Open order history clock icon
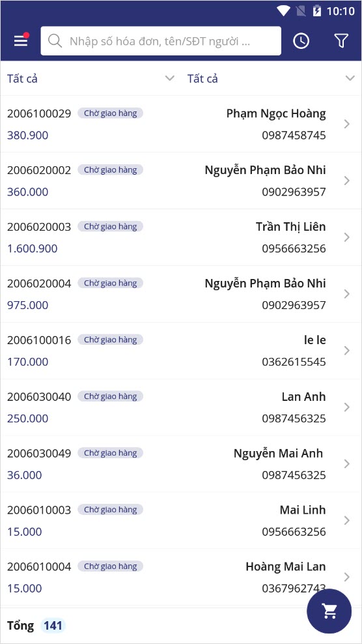 coord(301,40)
